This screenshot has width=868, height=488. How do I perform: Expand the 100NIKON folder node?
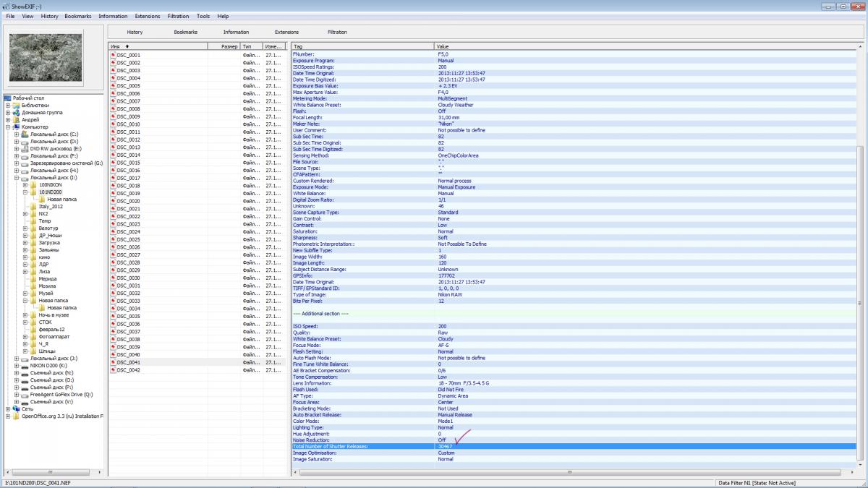pyautogui.click(x=25, y=184)
